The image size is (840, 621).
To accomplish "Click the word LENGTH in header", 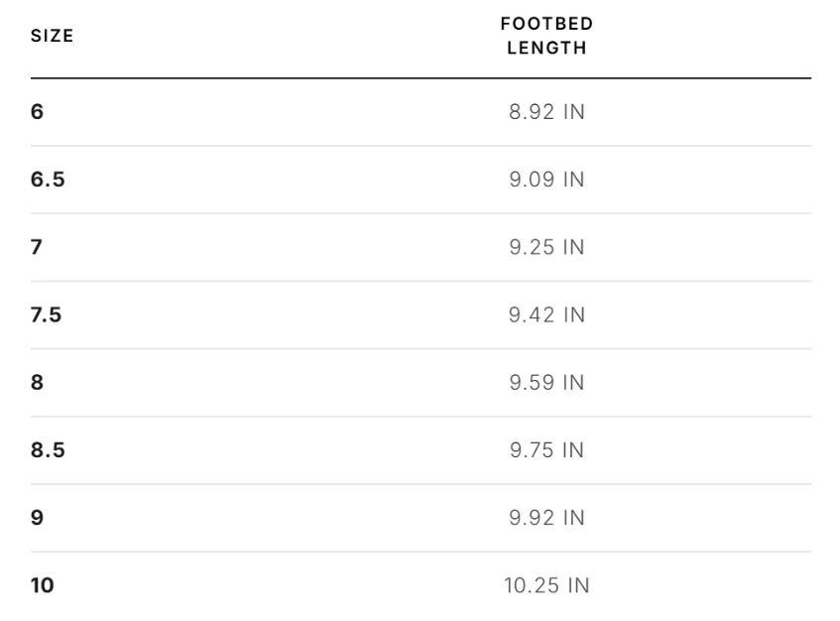I will (546, 49).
